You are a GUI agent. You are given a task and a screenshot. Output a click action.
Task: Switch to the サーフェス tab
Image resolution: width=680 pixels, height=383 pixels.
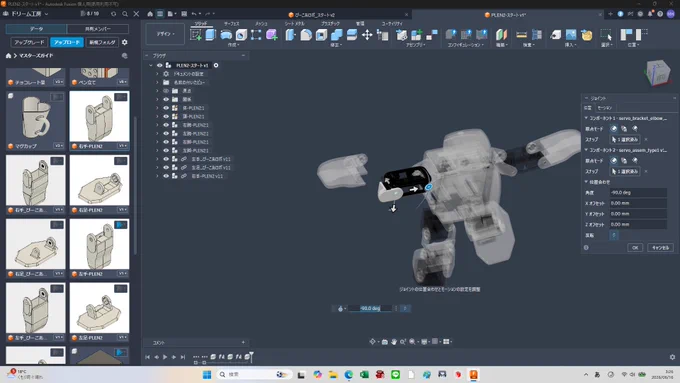(232, 23)
